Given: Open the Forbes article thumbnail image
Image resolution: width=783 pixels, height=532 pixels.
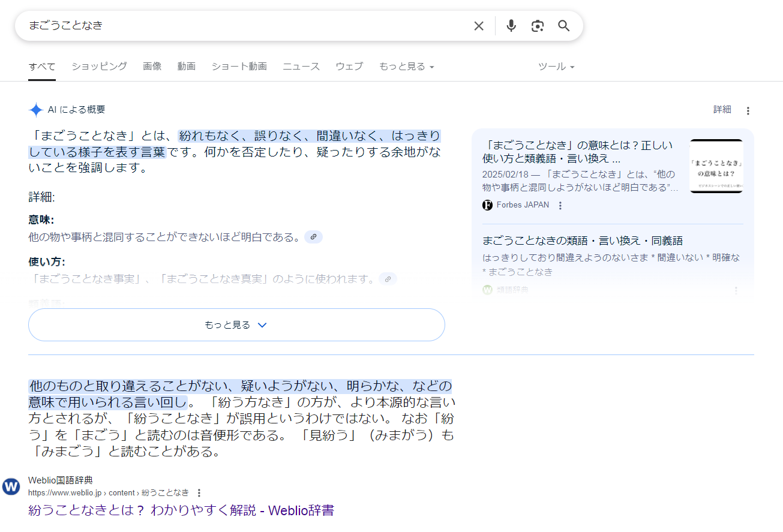Looking at the screenshot, I should pos(716,166).
